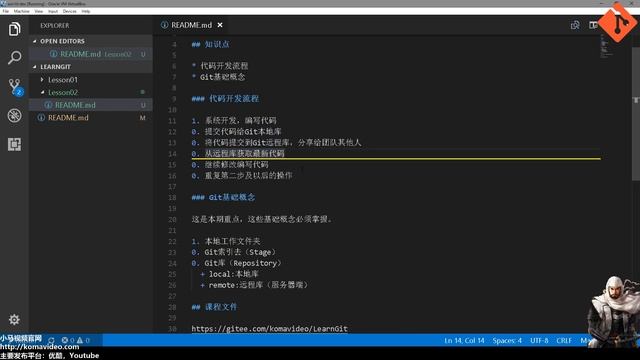Open the Debug view in the activity bar
Image resolution: width=640 pixels, height=360 pixels.
click(14, 116)
